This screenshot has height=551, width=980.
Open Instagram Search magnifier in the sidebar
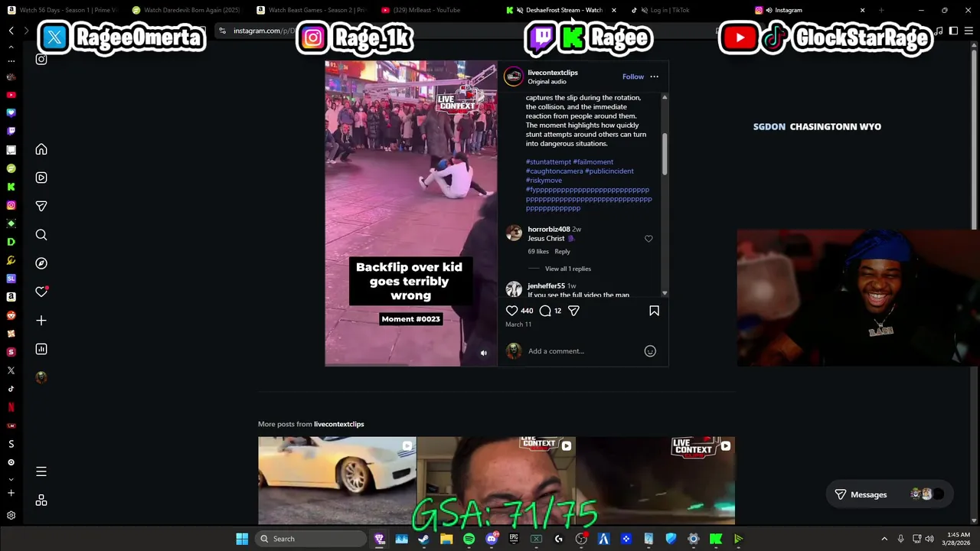[41, 235]
